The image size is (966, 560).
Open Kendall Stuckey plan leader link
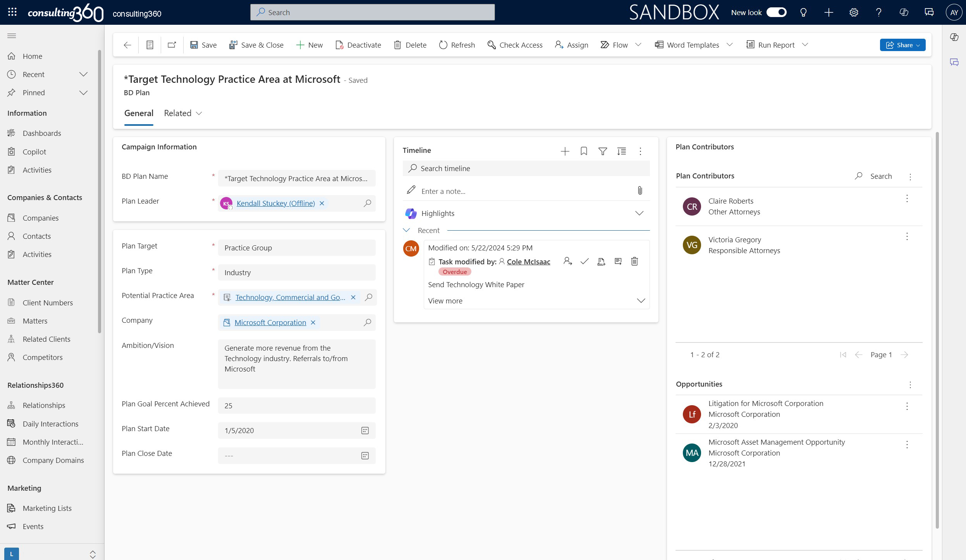click(x=275, y=203)
